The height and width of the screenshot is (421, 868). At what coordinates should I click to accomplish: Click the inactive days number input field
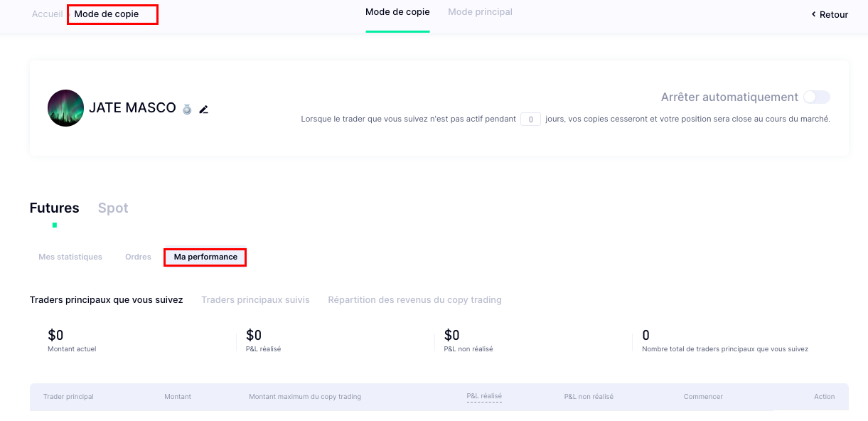pos(530,119)
